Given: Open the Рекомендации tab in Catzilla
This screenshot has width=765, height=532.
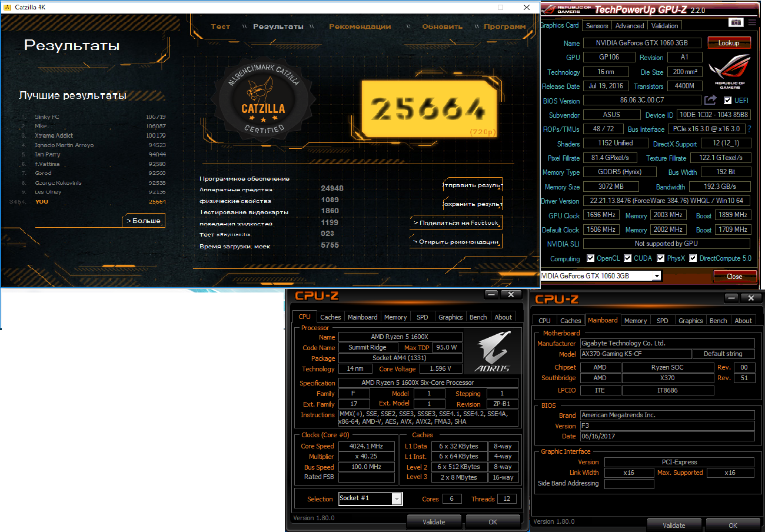Looking at the screenshot, I should pos(360,26).
